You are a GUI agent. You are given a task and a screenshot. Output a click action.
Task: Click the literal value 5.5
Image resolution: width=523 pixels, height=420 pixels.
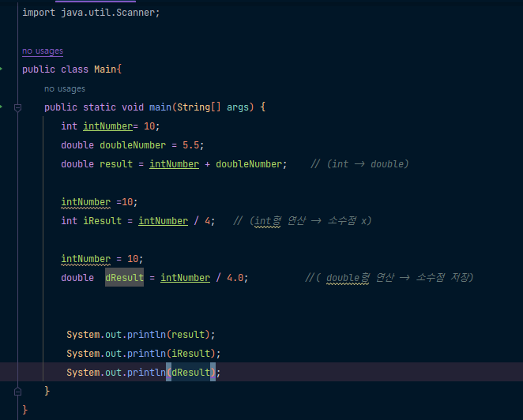(190, 145)
